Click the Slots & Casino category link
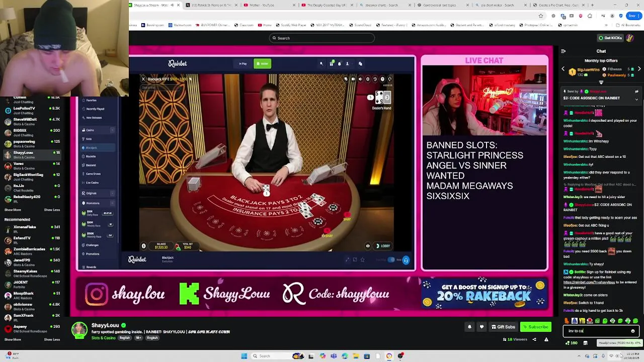Image resolution: width=644 pixels, height=362 pixels. tap(103, 338)
